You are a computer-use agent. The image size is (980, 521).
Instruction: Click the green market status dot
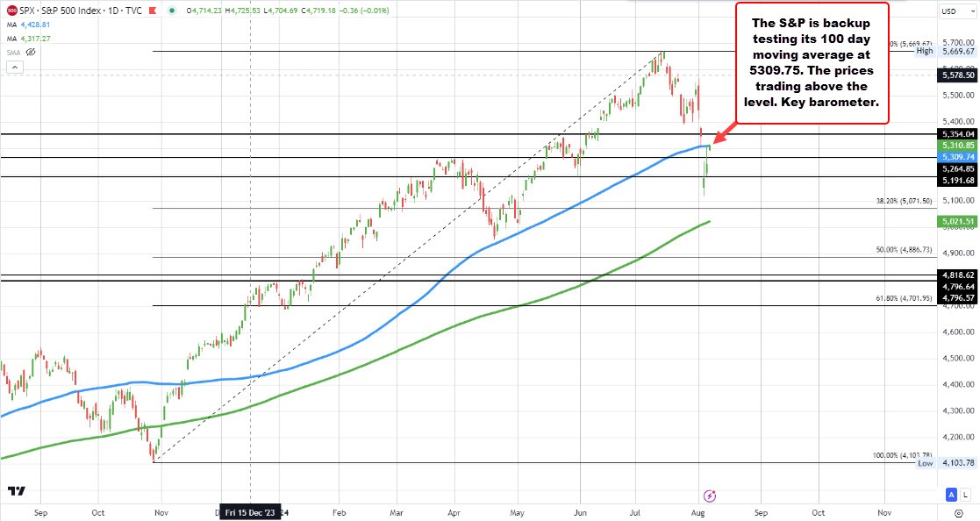[x=172, y=11]
